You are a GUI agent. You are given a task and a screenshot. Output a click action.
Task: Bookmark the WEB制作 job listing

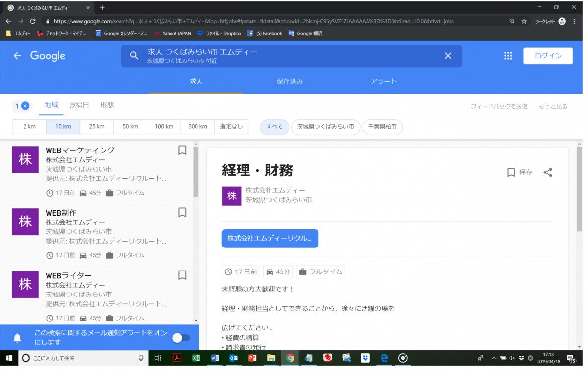pyautogui.click(x=182, y=212)
